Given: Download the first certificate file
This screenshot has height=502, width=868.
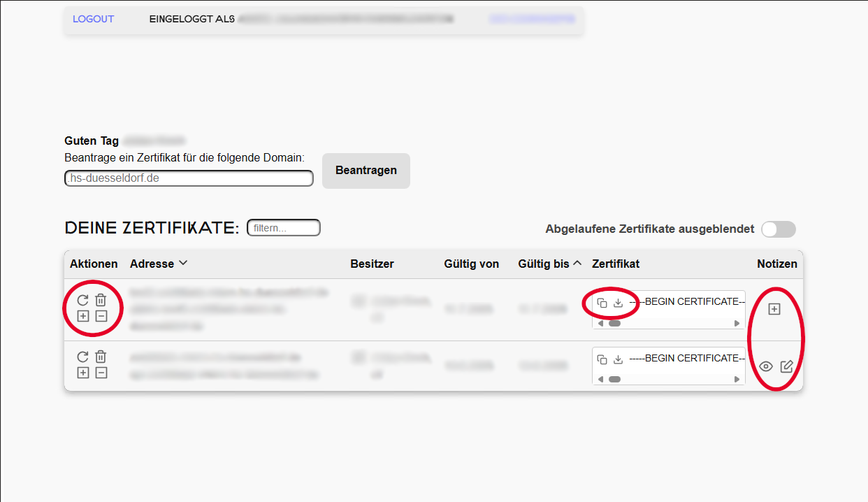Looking at the screenshot, I should 618,303.
